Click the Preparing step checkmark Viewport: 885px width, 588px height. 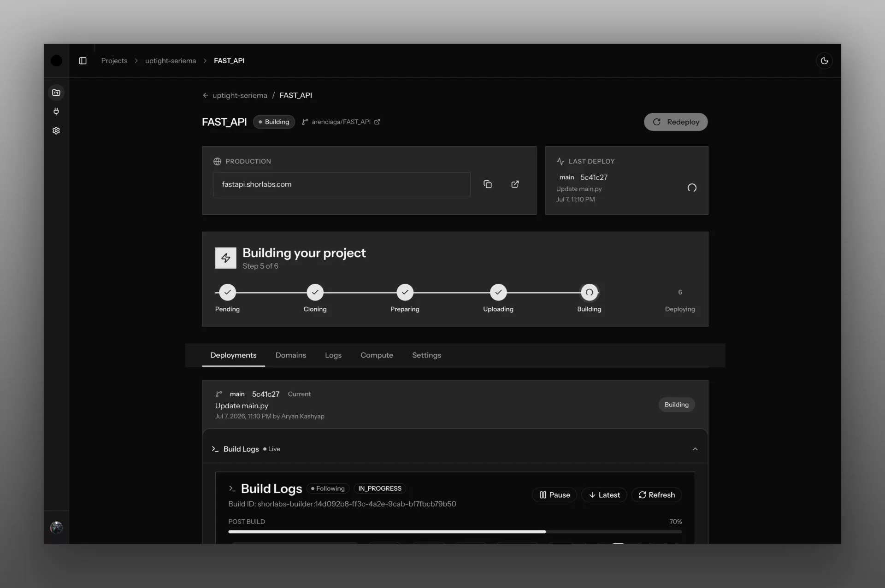(405, 292)
